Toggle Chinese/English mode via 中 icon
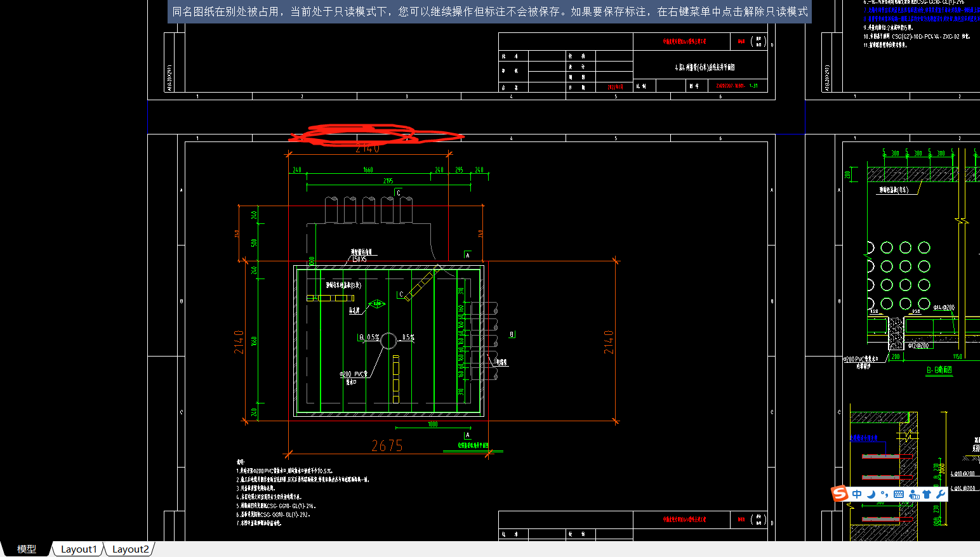Image resolution: width=980 pixels, height=557 pixels. tap(857, 494)
